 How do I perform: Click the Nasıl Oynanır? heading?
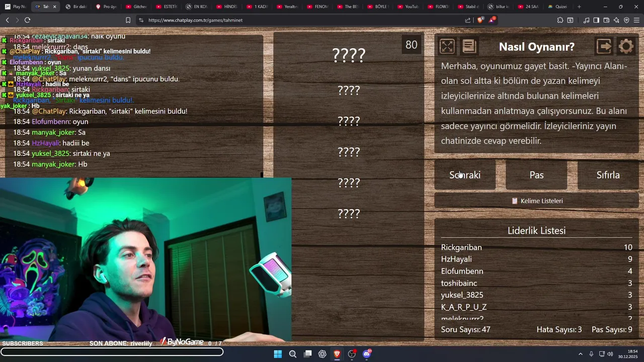click(x=536, y=47)
